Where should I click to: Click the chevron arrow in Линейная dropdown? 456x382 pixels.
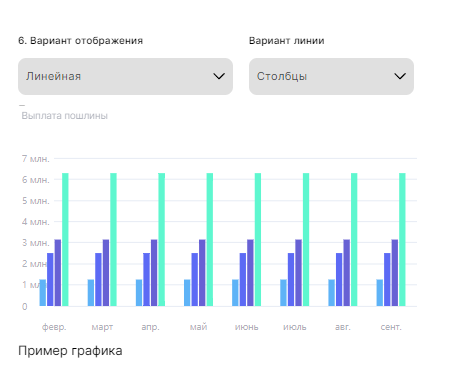[x=219, y=76]
